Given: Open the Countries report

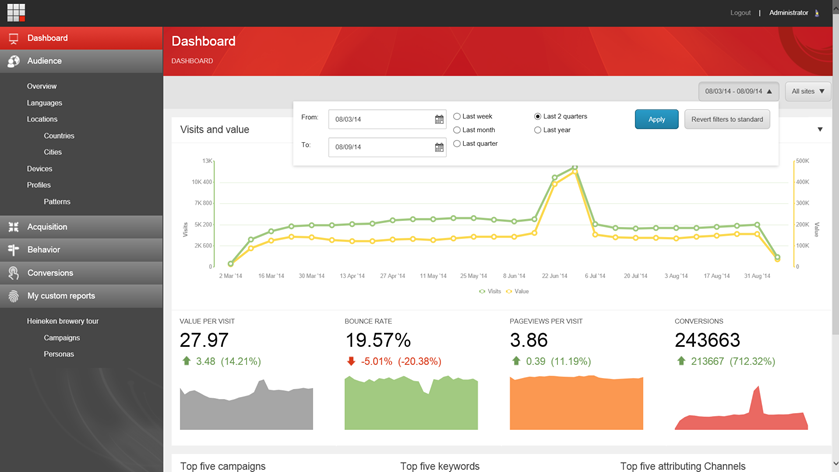Looking at the screenshot, I should tap(59, 136).
